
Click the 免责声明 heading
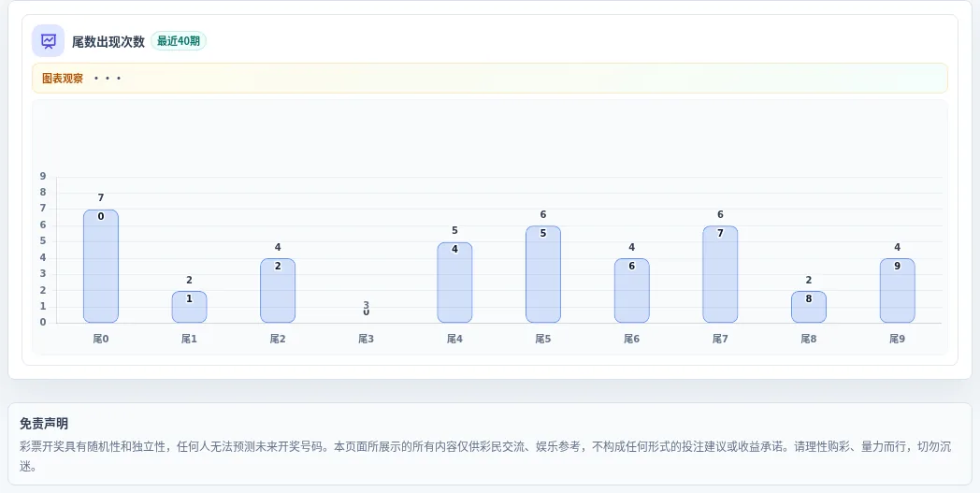44,424
